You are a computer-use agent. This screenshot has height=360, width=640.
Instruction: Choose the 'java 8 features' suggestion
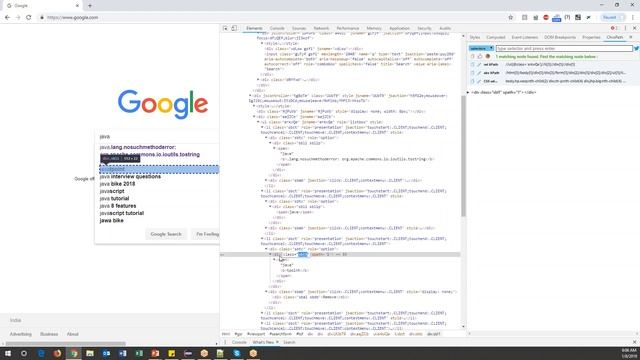[x=118, y=206]
